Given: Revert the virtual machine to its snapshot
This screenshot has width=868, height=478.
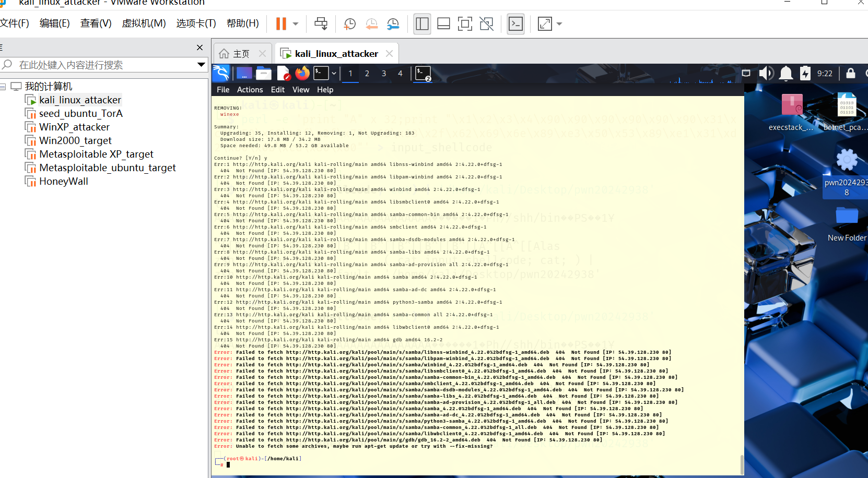Looking at the screenshot, I should point(371,24).
